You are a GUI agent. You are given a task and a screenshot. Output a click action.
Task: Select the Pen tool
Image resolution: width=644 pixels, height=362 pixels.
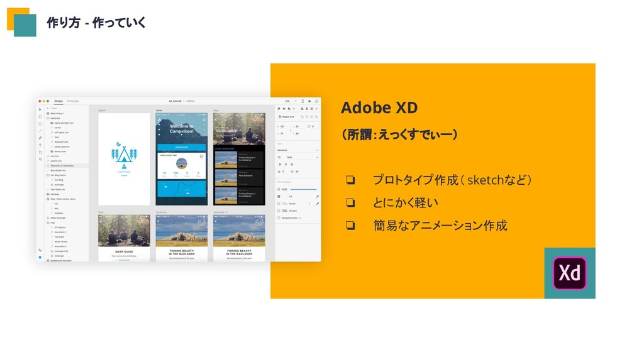coord(40,138)
